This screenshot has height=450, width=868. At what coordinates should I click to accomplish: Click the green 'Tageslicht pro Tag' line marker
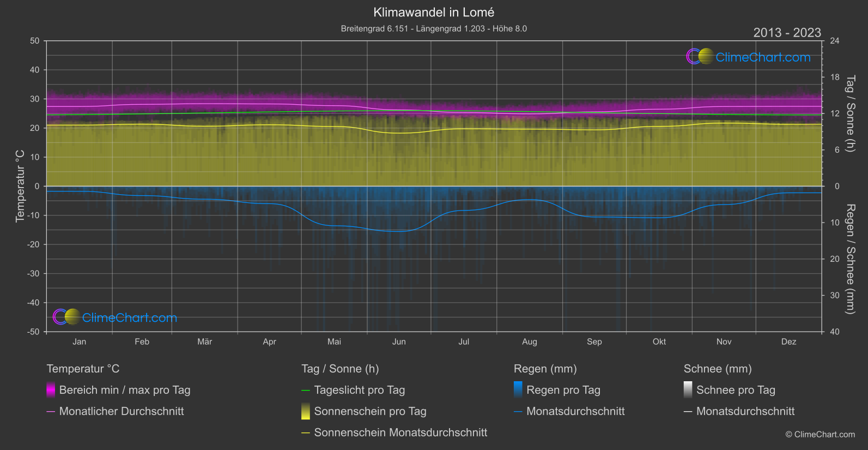click(306, 390)
